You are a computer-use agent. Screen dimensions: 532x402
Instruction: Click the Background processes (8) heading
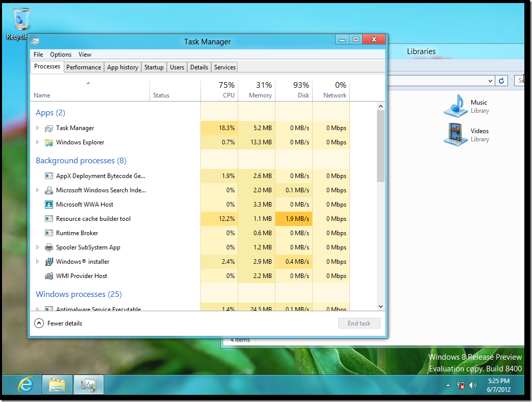point(81,161)
